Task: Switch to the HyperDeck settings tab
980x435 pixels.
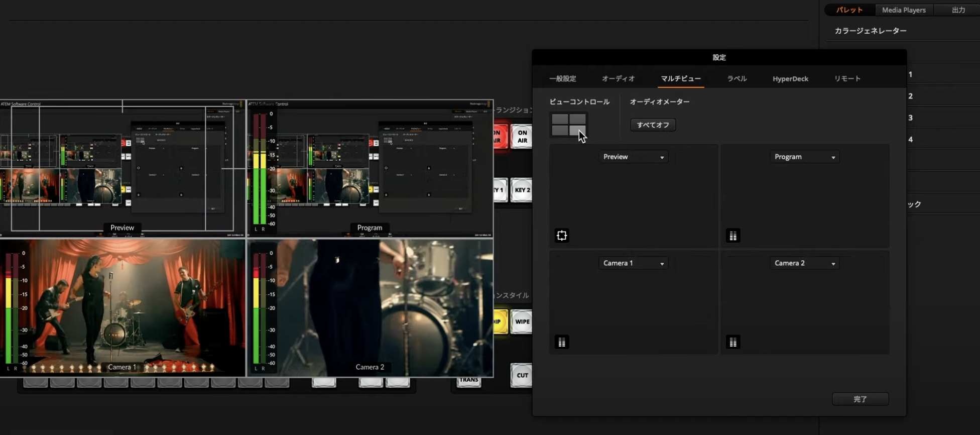Action: pos(790,79)
